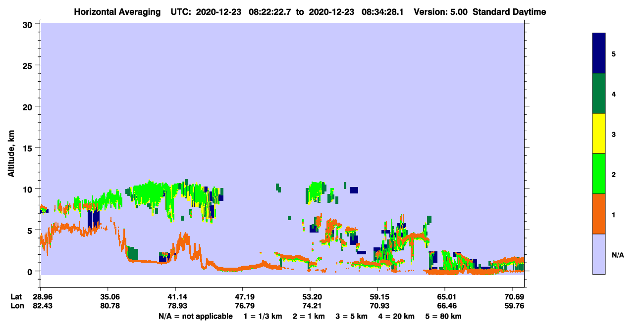Click the 'N/A = not applicable' legend text

coord(195,316)
